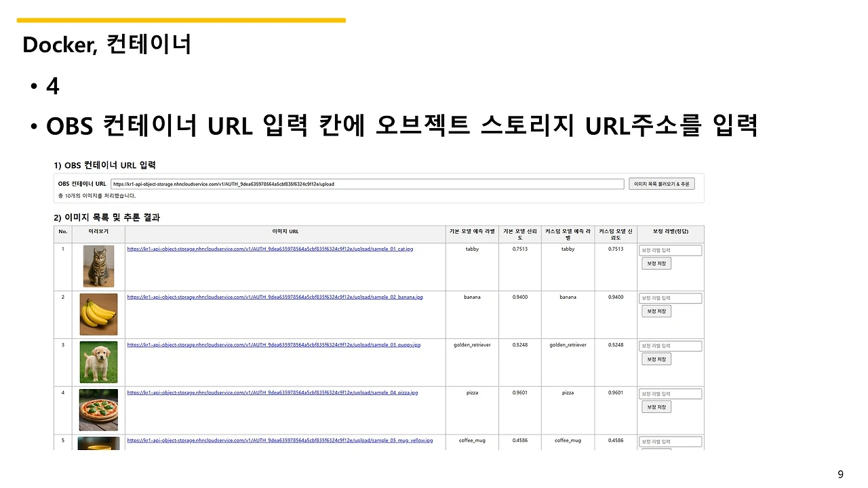Click the banana preview thumbnail
Screen dimensions: 868x488
click(98, 314)
